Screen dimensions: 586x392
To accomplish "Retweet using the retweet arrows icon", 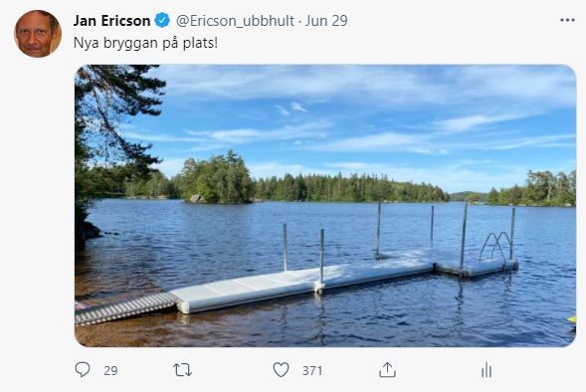I will pos(182,370).
